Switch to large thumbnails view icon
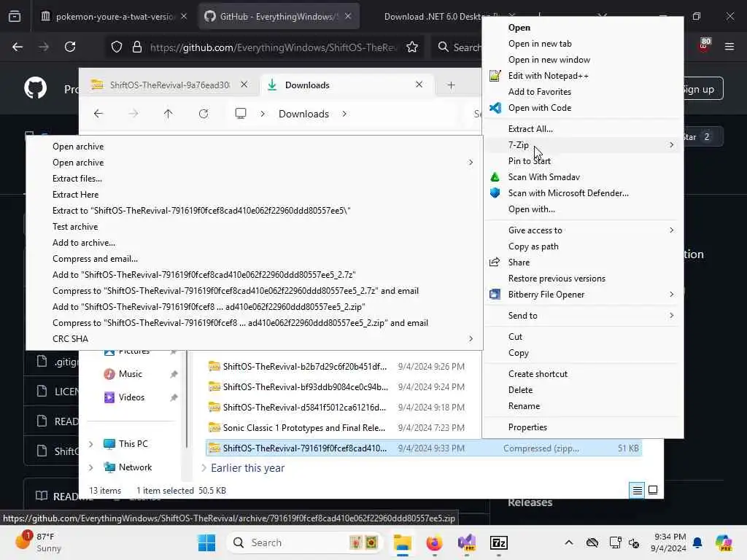This screenshot has width=747, height=560. pyautogui.click(x=653, y=490)
